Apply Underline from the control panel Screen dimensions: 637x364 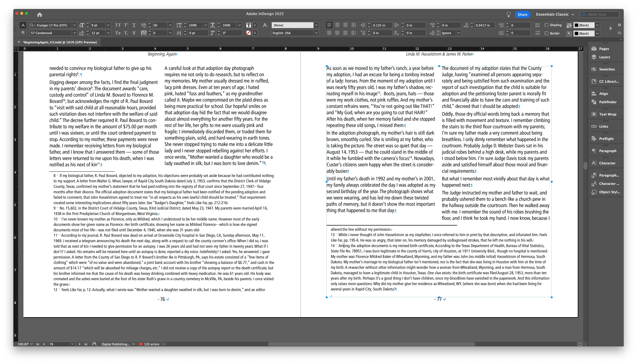pyautogui.click(x=134, y=25)
